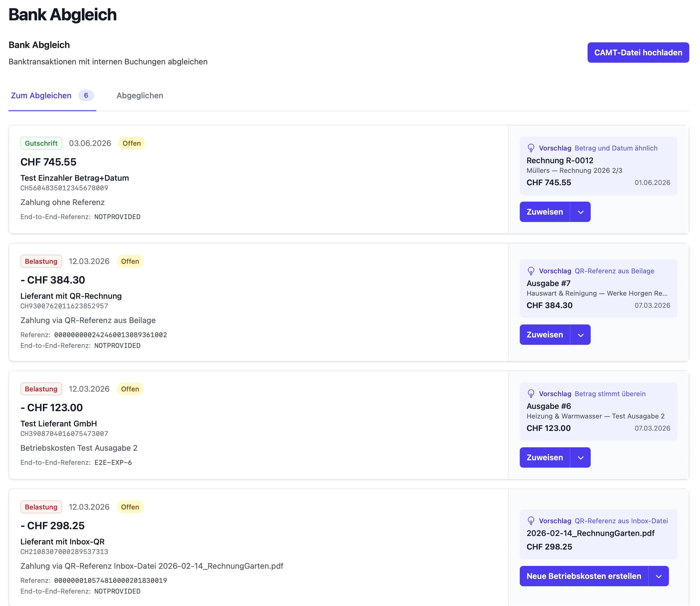
Task: Select the Zum Abgleichen tab
Action: [x=41, y=96]
